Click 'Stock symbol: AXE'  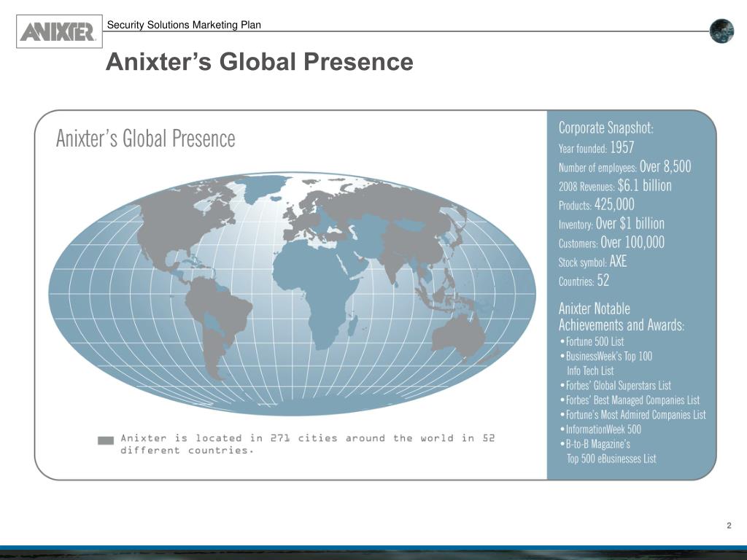click(x=592, y=262)
